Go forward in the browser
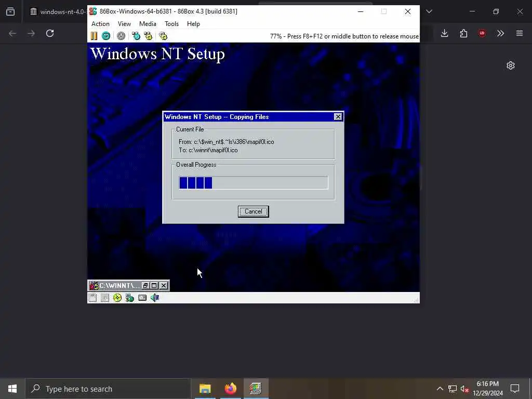 pyautogui.click(x=31, y=33)
